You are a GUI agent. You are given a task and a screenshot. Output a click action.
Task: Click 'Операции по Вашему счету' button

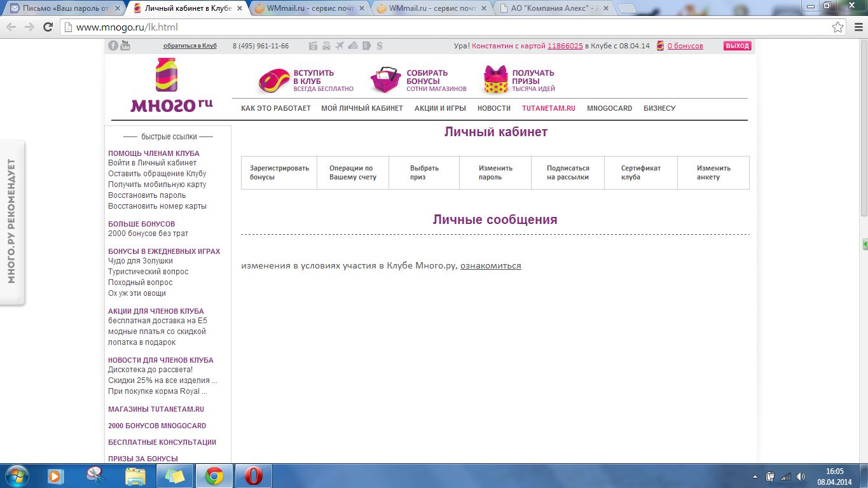(x=353, y=172)
